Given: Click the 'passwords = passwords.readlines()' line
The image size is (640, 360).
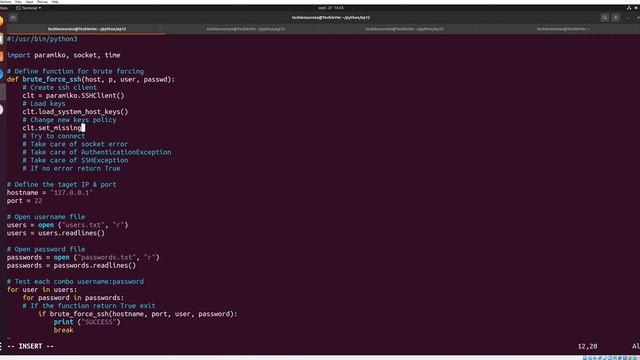Looking at the screenshot, I should click(71, 266).
